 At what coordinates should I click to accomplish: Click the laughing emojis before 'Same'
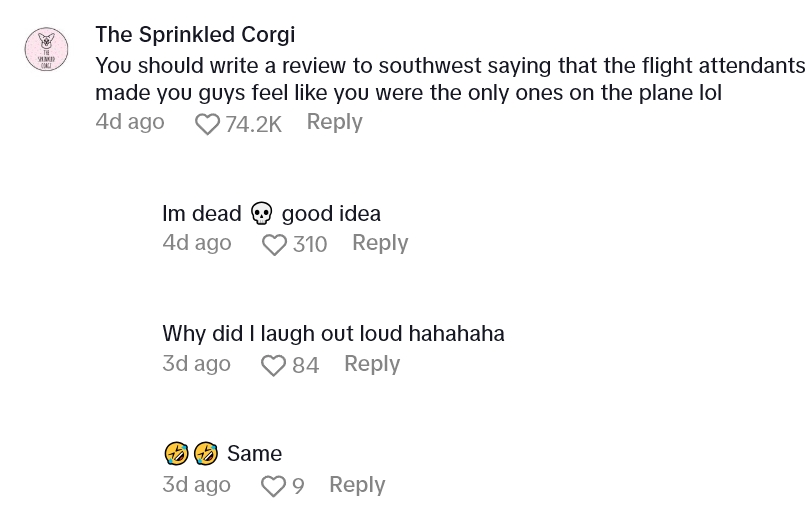191,454
